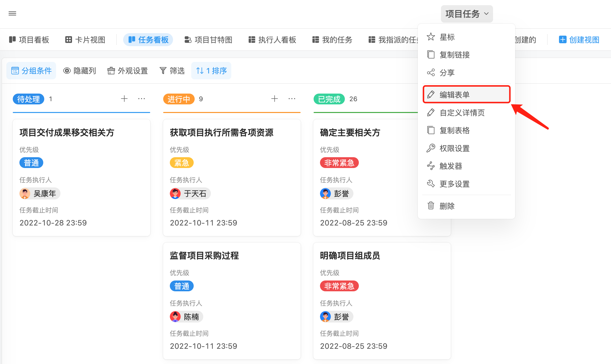Expand the 项目任务 title dropdown

[x=467, y=14]
